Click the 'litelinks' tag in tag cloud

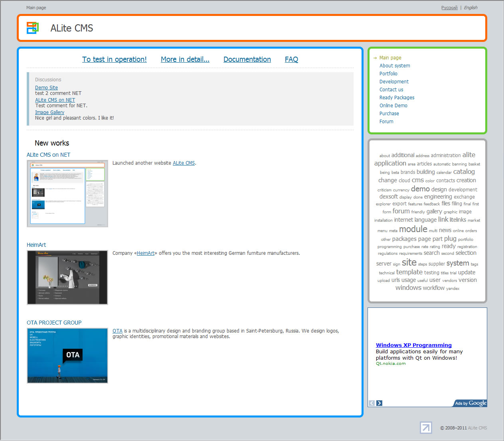point(458,220)
